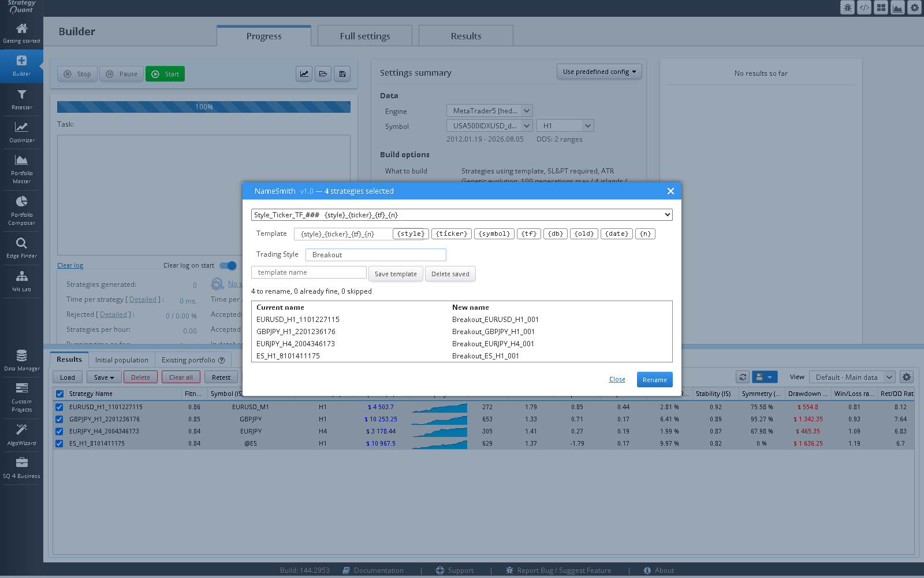Uncheck the EURUSD_H1_1101227115 row checkbox
This screenshot has height=578, width=924.
[59, 407]
